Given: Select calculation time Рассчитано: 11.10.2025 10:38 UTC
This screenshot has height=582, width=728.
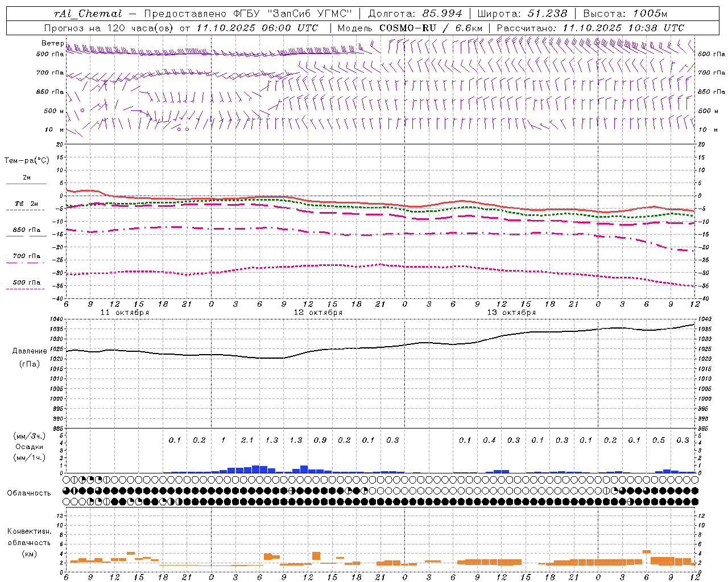Looking at the screenshot, I should [x=590, y=28].
